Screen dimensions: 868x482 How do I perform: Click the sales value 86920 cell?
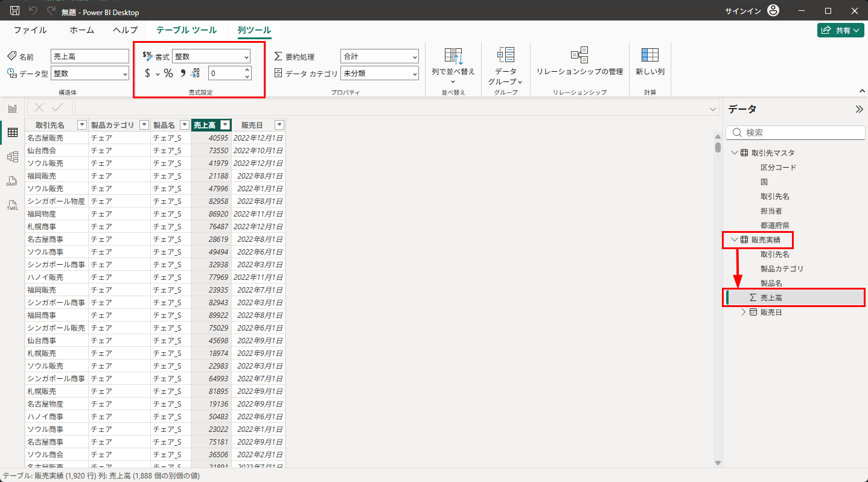(211, 214)
